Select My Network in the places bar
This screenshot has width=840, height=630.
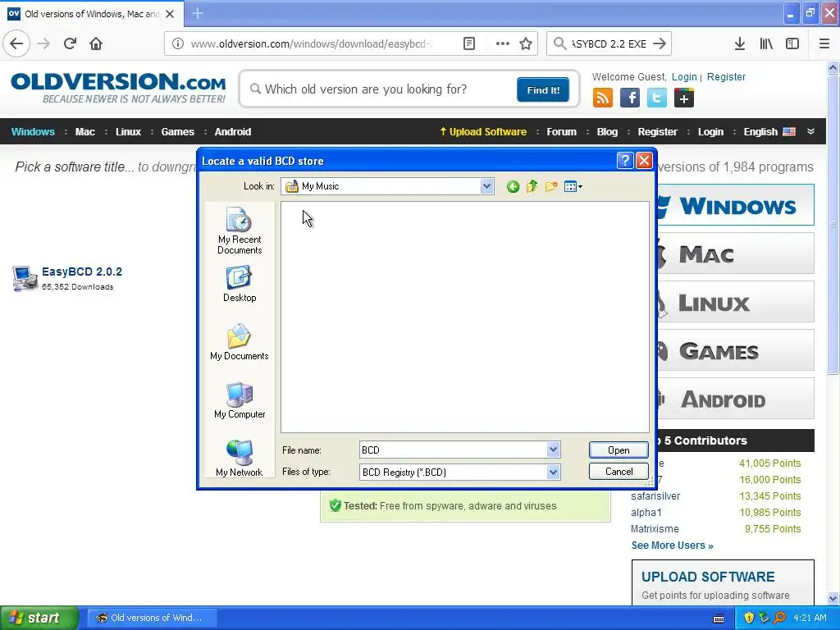(x=240, y=459)
